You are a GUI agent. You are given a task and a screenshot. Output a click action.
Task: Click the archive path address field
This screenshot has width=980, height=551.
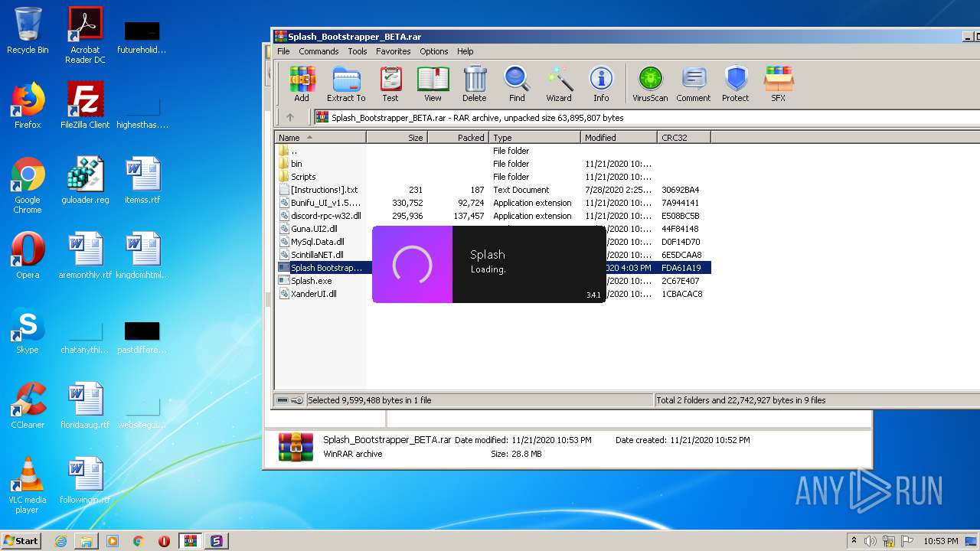(647, 118)
